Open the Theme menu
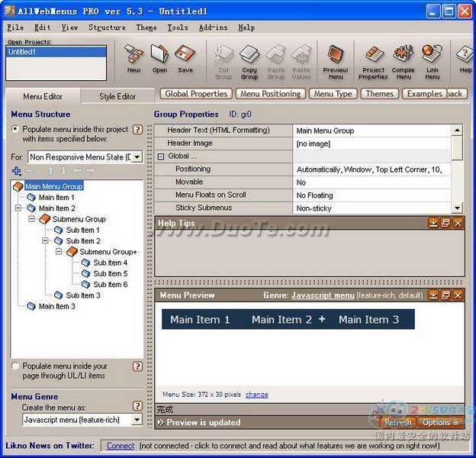Screen dimensions: 476x458 coord(146,27)
